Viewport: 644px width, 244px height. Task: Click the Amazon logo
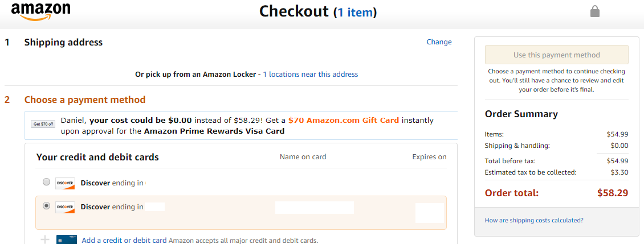(x=40, y=11)
